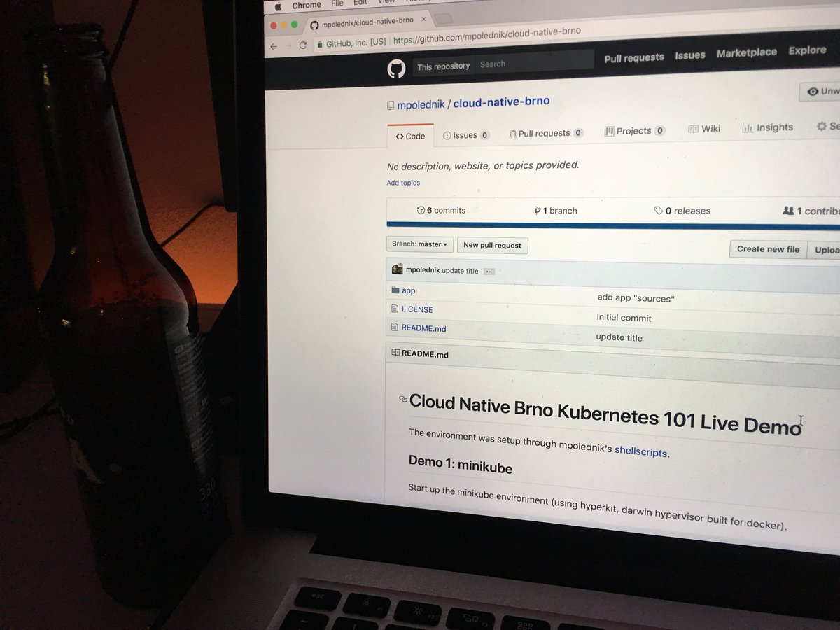Open the app folder
Screen dimensions: 840x630
pyautogui.click(x=409, y=290)
